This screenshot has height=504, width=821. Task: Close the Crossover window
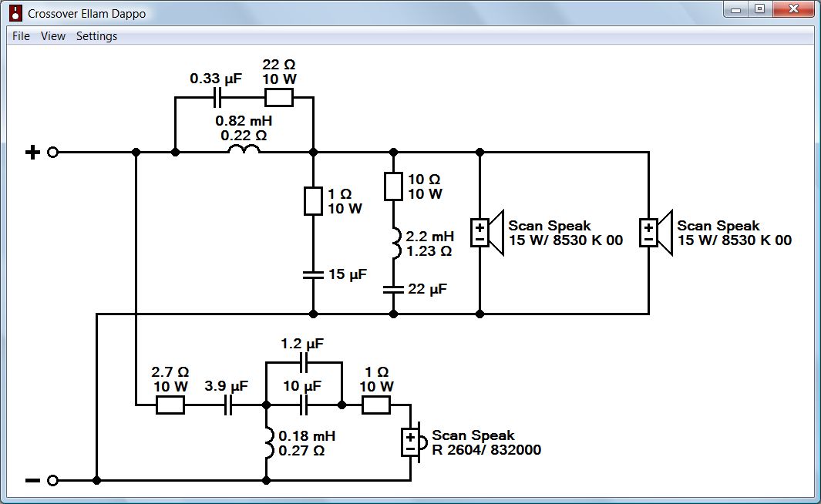point(793,9)
